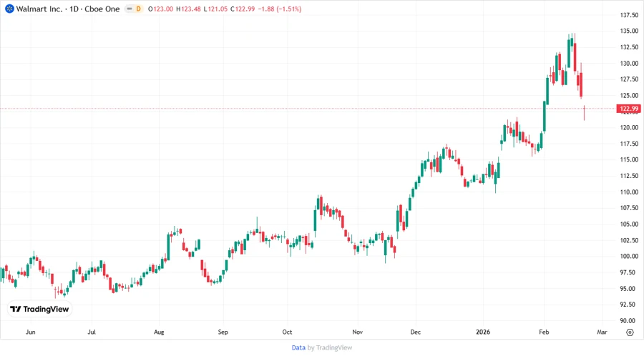This screenshot has width=644, height=356.
Task: Click the Nov label on the time axis
Action: (357, 332)
